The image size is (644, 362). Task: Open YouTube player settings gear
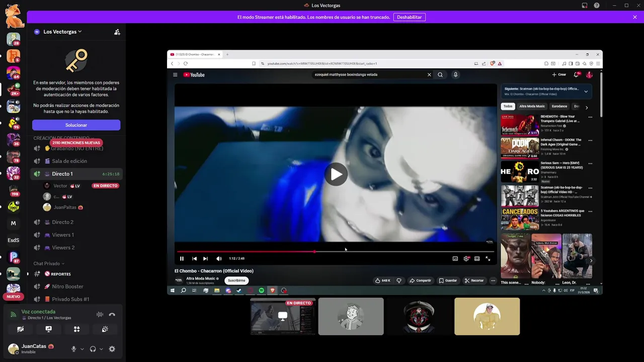[x=466, y=258]
